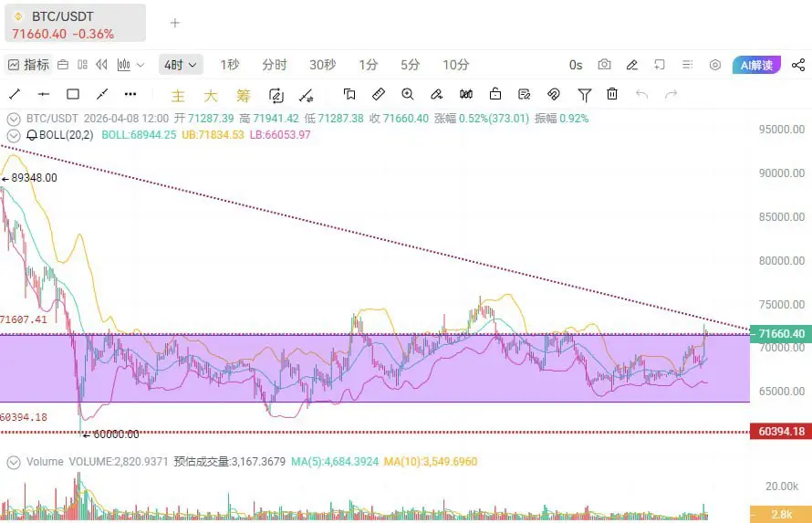Collapse the BTC/USDT main chart legend

click(14, 119)
